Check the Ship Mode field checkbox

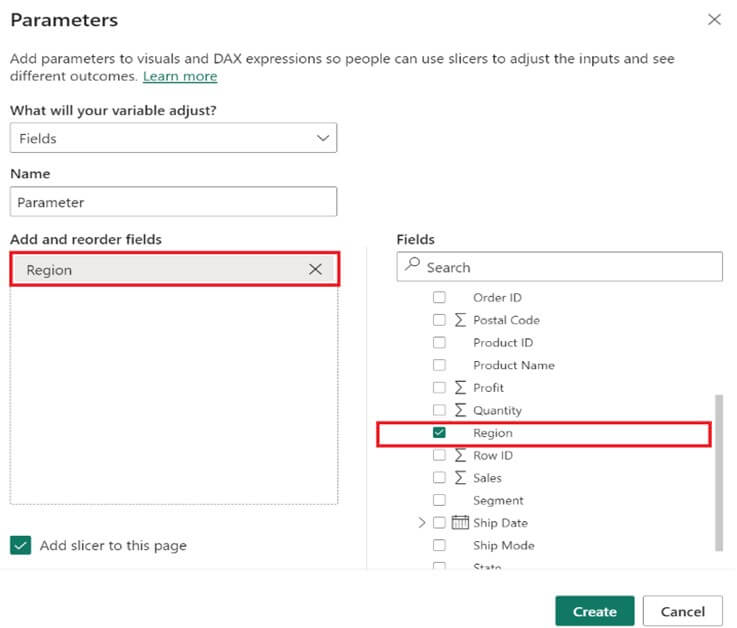point(439,545)
